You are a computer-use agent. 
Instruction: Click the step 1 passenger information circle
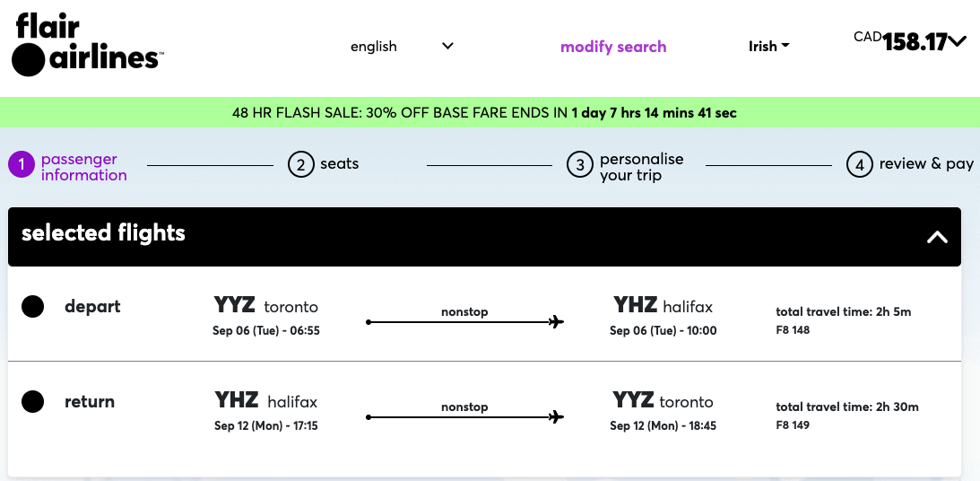tap(22, 166)
